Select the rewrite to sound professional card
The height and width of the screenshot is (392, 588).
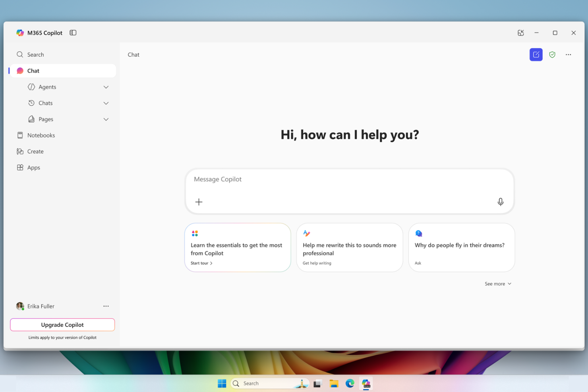[350, 247]
